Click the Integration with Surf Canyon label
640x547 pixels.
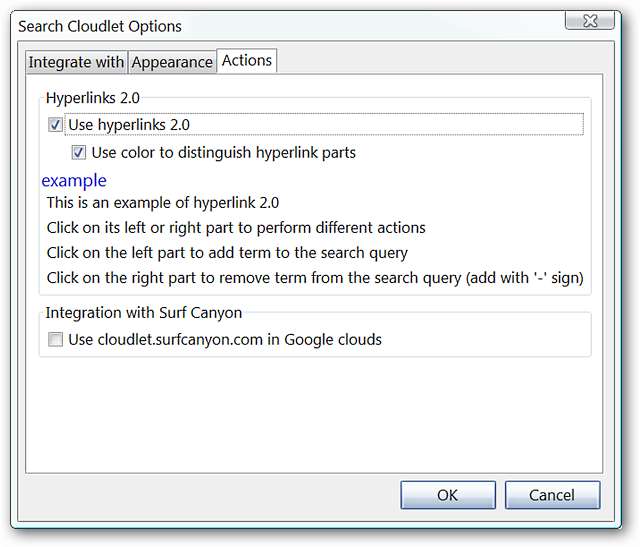143,313
